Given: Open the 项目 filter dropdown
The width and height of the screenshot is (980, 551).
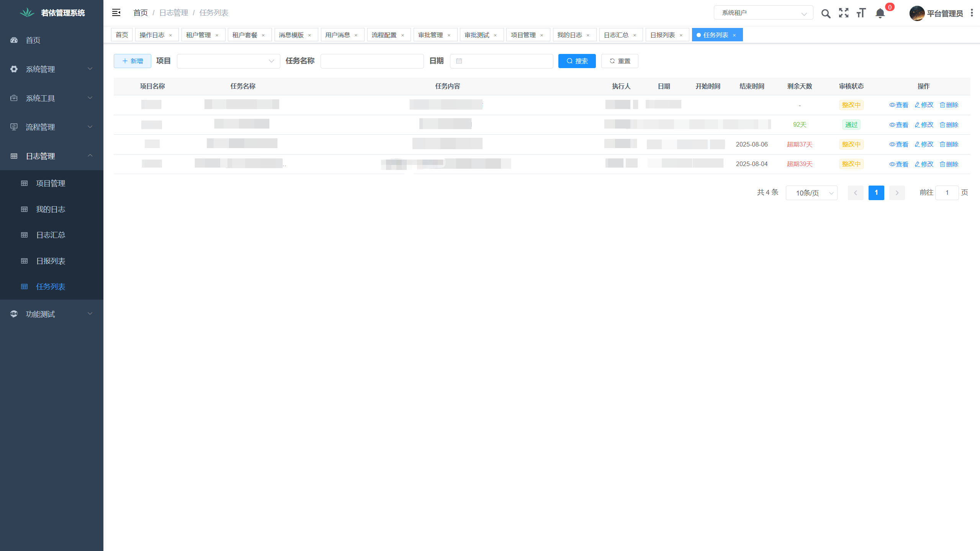Looking at the screenshot, I should tap(228, 61).
